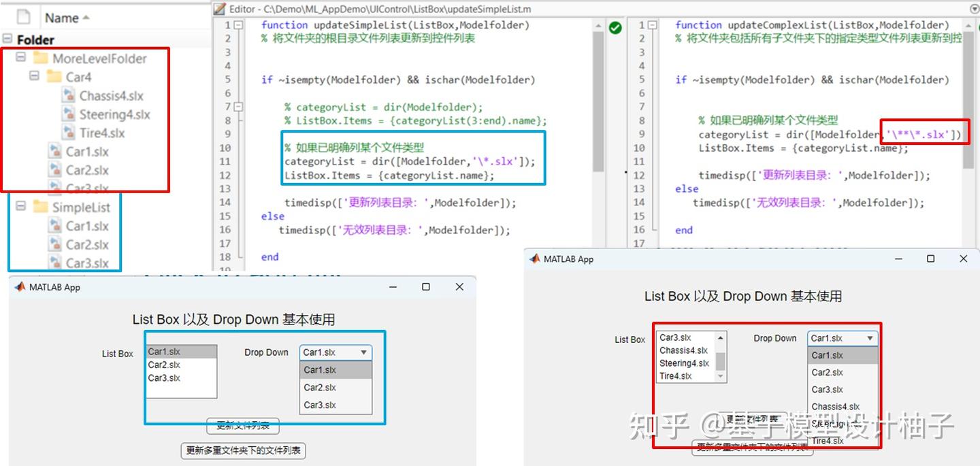The image size is (980, 466).
Task: Collapse the SimpleList folder node
Action: click(x=21, y=205)
